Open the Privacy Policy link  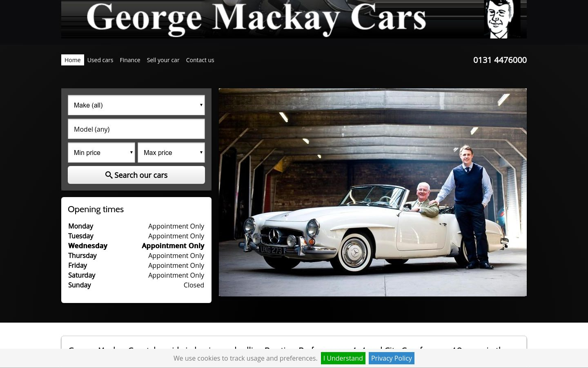click(391, 358)
